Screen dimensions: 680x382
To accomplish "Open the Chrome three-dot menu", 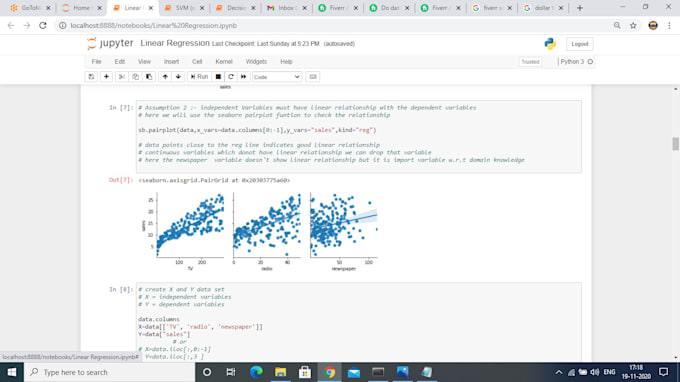I will click(669, 26).
